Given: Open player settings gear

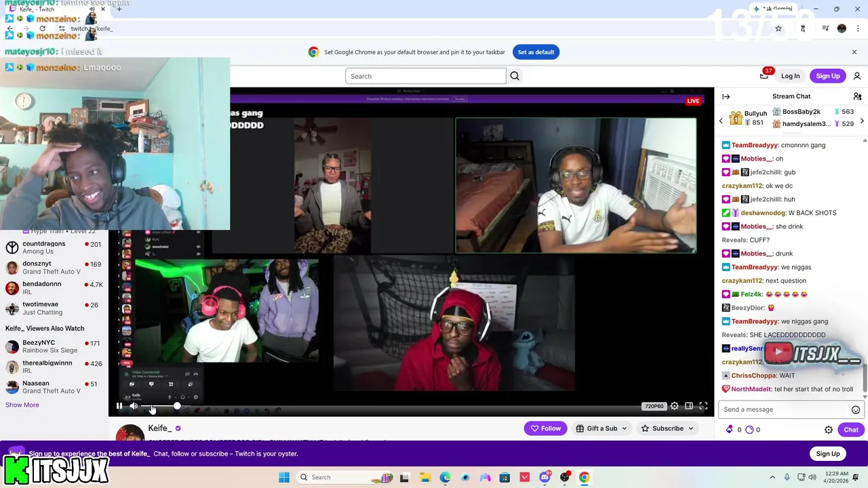Looking at the screenshot, I should click(x=674, y=406).
